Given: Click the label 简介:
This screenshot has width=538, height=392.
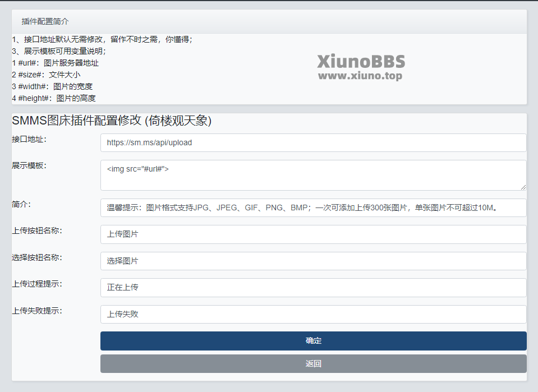Looking at the screenshot, I should (21, 204).
